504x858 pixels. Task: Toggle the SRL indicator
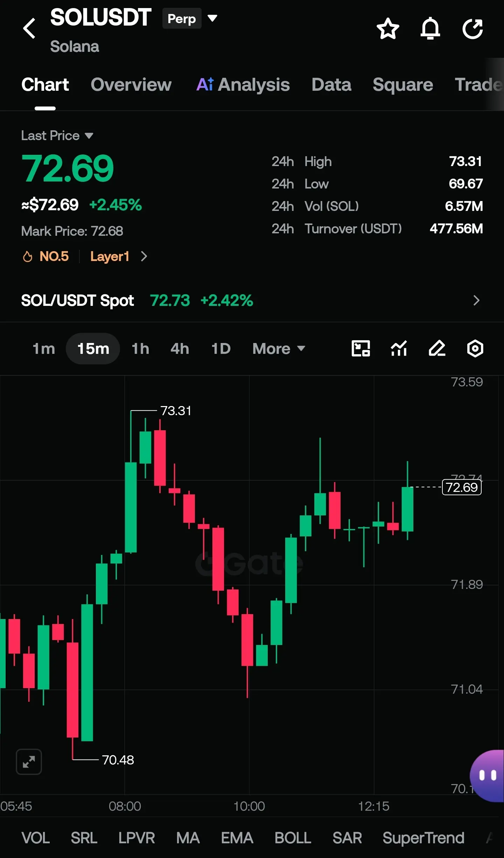(84, 838)
